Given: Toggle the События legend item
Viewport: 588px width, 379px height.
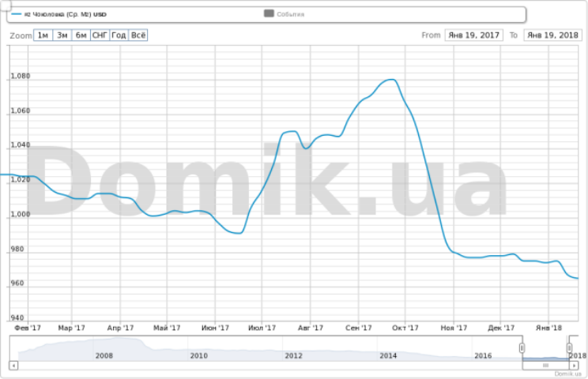Looking at the screenshot, I should coord(285,14).
